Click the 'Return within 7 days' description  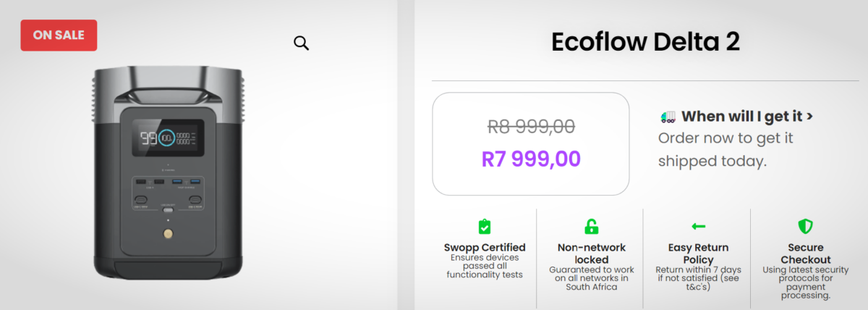[x=698, y=276]
